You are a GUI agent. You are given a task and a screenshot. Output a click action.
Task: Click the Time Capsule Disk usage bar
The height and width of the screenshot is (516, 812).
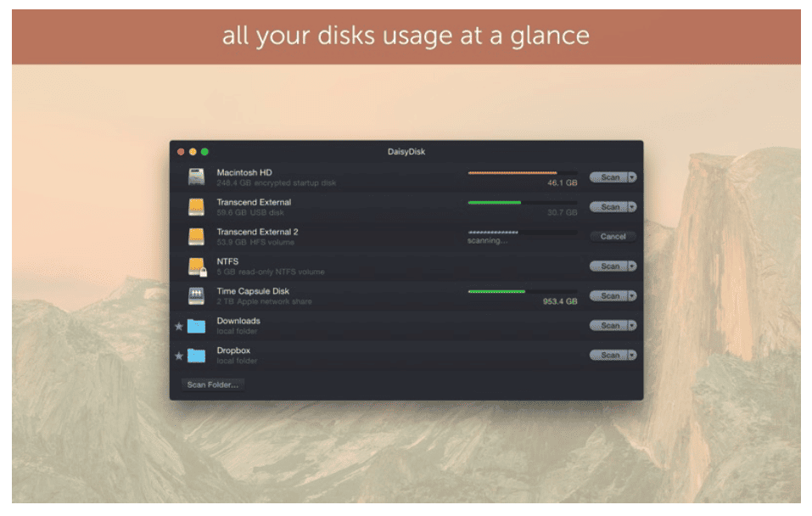click(x=523, y=291)
